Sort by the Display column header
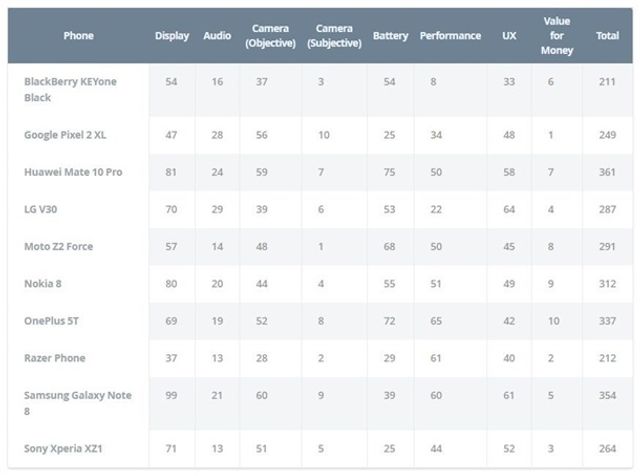The height and width of the screenshot is (476, 640). pyautogui.click(x=172, y=36)
